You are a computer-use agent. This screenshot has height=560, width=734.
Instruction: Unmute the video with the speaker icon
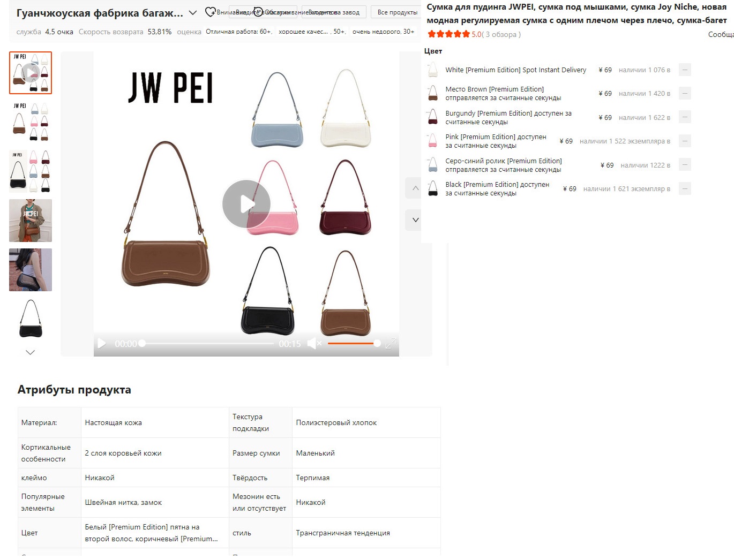314,343
